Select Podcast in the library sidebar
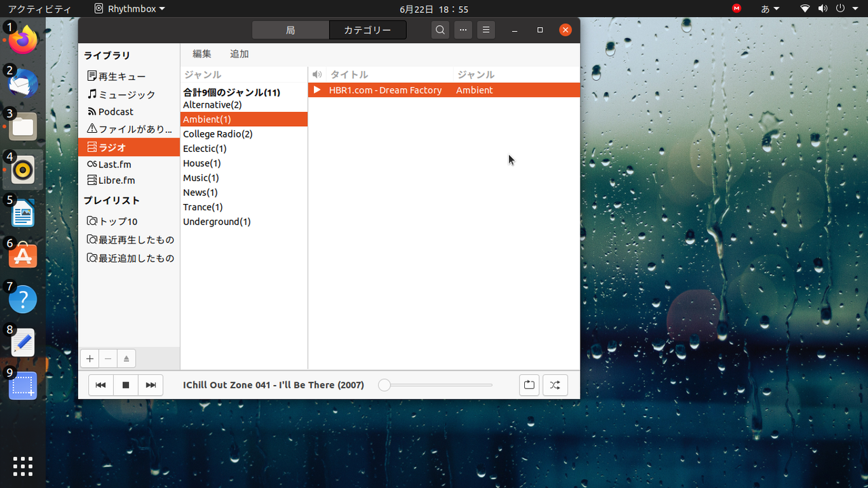This screenshot has width=868, height=488. 129,112
